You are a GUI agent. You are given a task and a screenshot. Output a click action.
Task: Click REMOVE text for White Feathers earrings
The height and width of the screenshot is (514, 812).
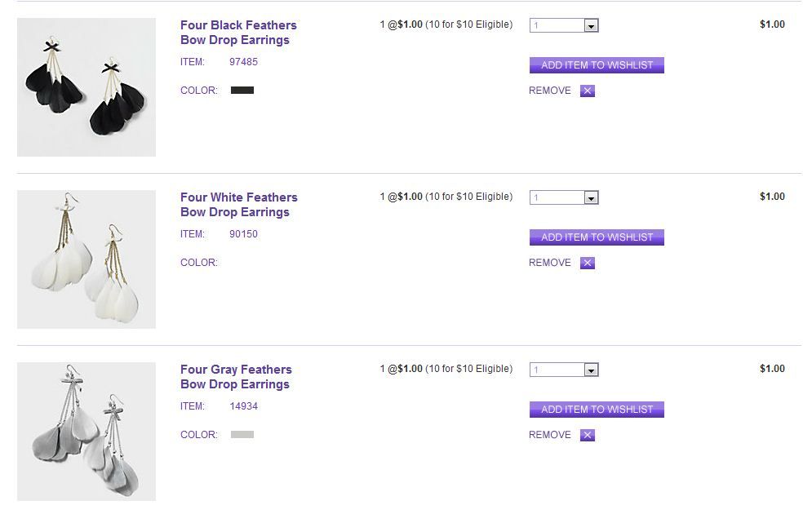point(550,263)
